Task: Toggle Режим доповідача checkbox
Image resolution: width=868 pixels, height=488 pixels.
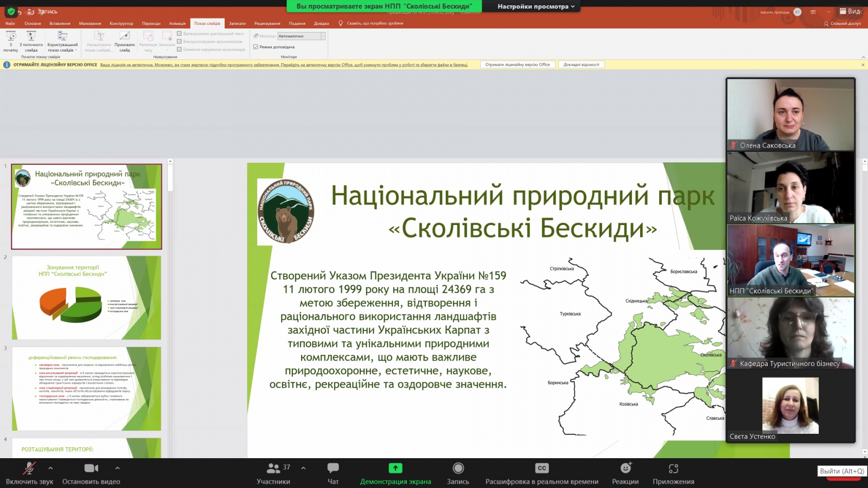Action: [x=256, y=47]
